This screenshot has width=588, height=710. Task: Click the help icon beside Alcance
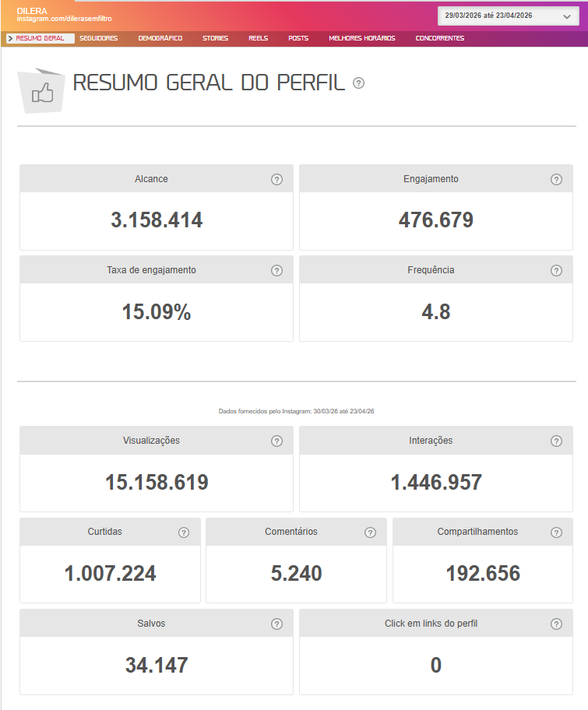click(276, 179)
